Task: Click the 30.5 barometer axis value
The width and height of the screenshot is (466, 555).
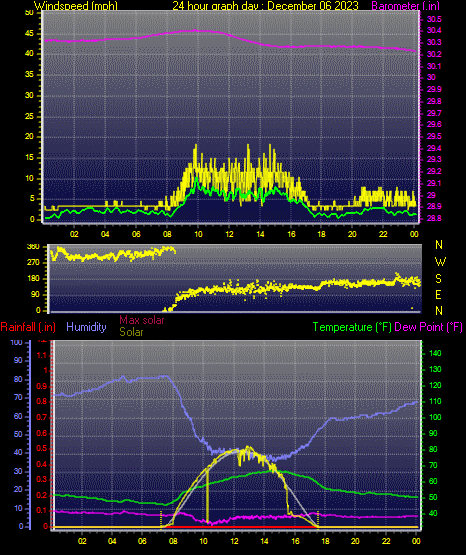Action: 434,19
